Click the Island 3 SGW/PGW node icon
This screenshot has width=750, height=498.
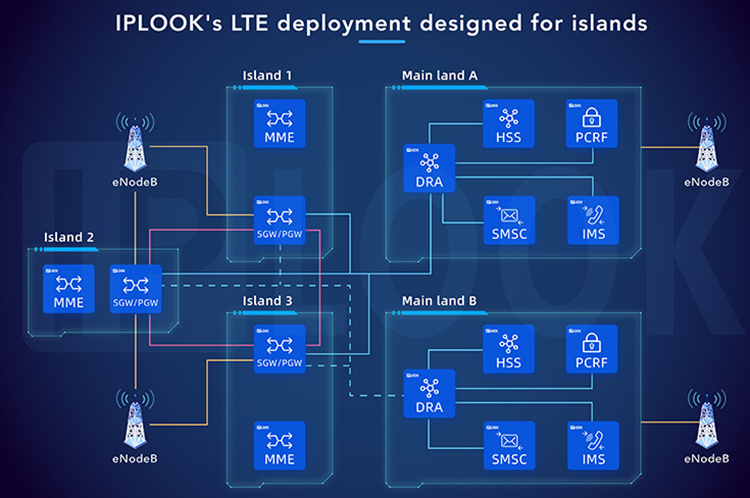tap(279, 349)
